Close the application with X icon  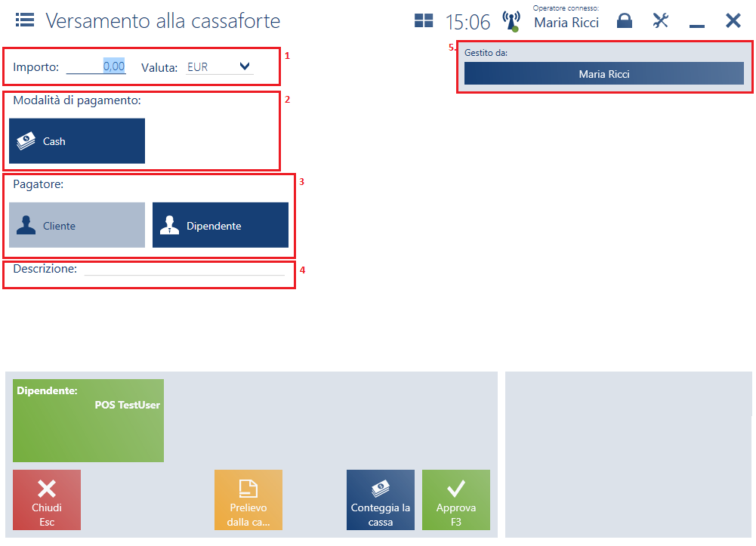click(733, 21)
